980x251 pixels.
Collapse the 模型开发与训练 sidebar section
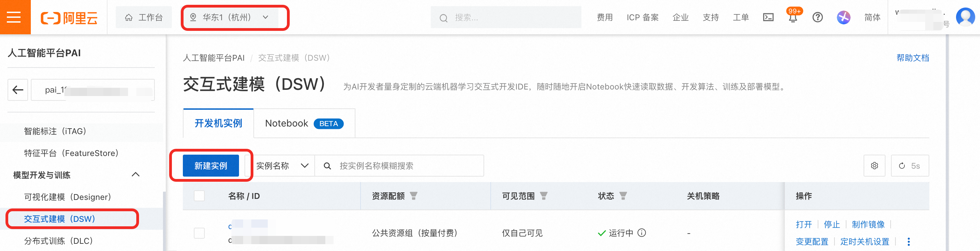coord(136,175)
